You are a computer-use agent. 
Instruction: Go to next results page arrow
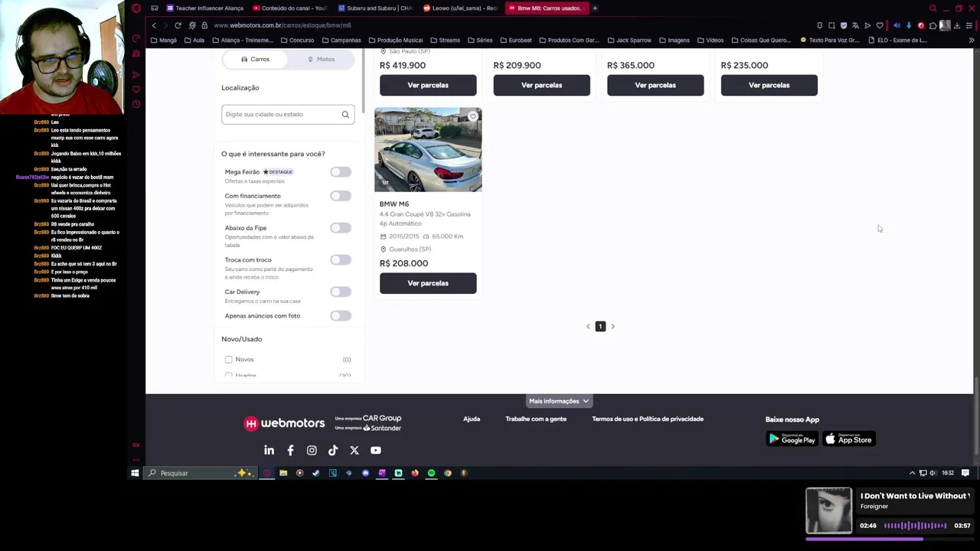[x=612, y=327]
